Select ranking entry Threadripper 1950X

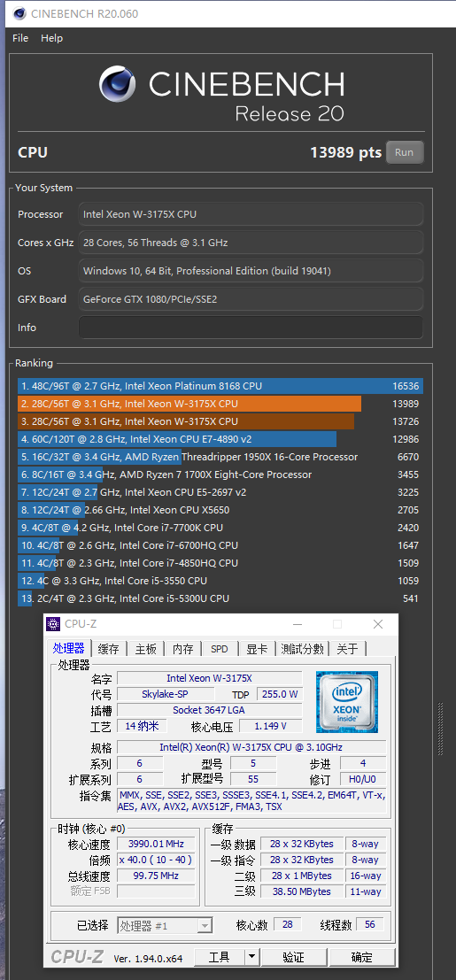coord(220,457)
